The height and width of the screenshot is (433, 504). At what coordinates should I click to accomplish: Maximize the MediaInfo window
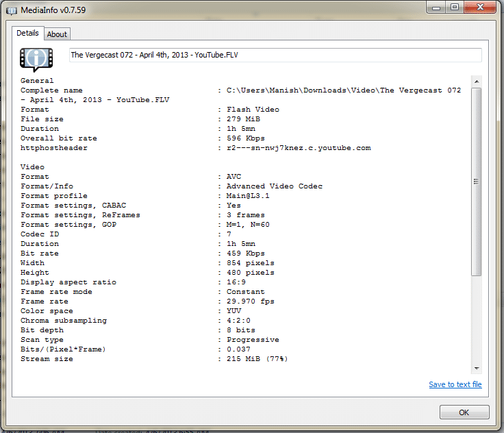[454, 7]
